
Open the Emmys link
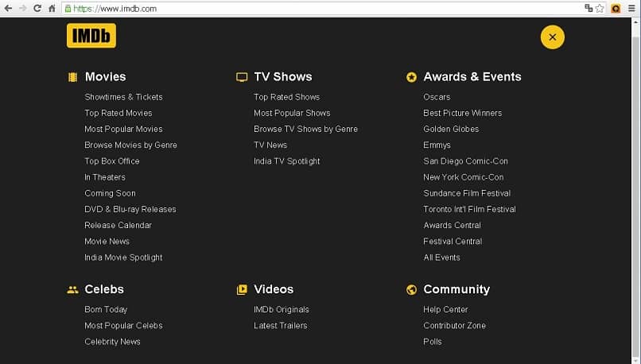coord(437,145)
